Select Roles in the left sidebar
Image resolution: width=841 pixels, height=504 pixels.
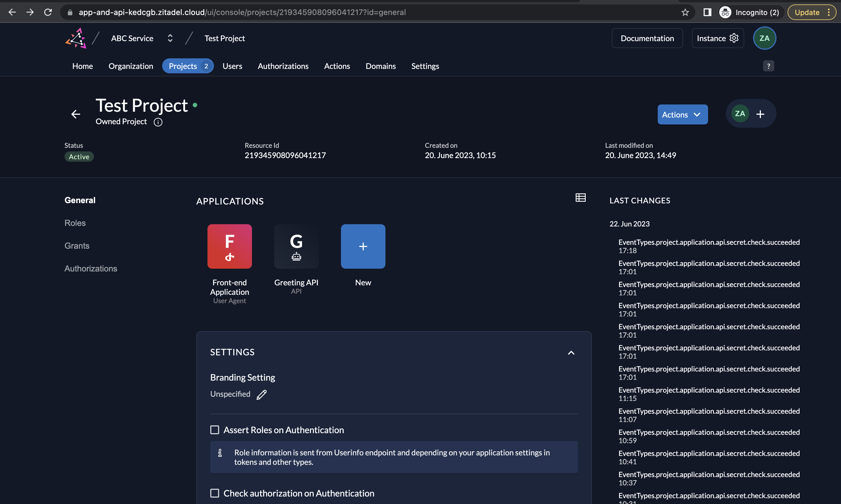tap(75, 223)
